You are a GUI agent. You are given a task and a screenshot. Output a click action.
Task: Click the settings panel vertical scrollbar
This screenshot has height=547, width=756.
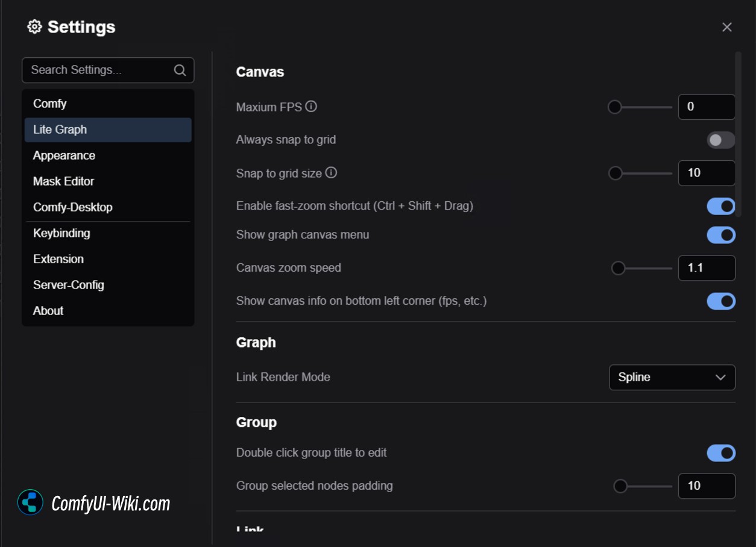739,134
